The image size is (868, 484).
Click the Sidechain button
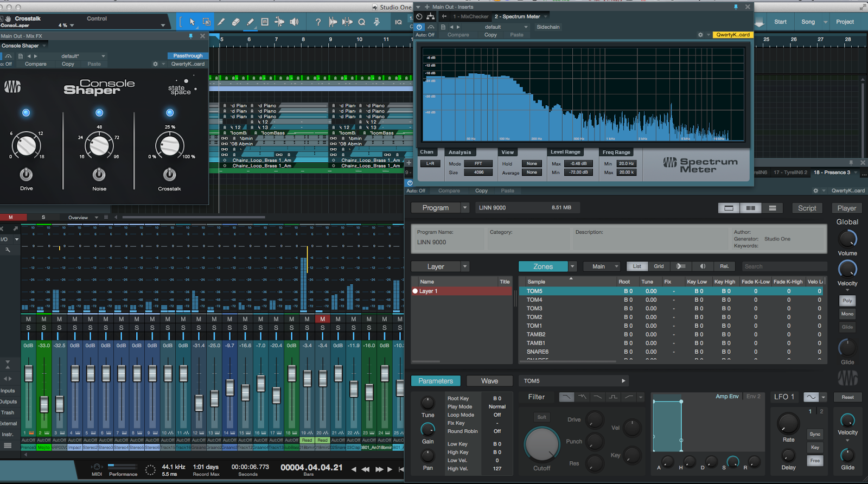tap(548, 27)
